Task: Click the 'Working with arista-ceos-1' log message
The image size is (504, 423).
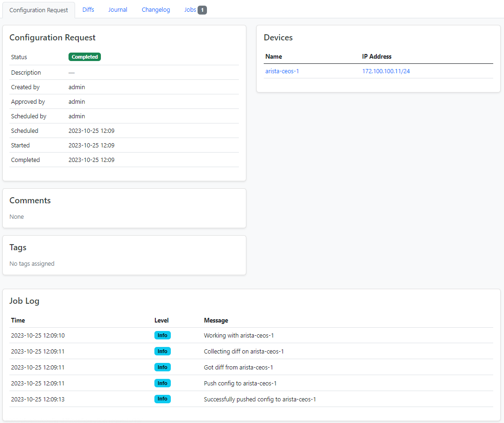Action: 239,335
